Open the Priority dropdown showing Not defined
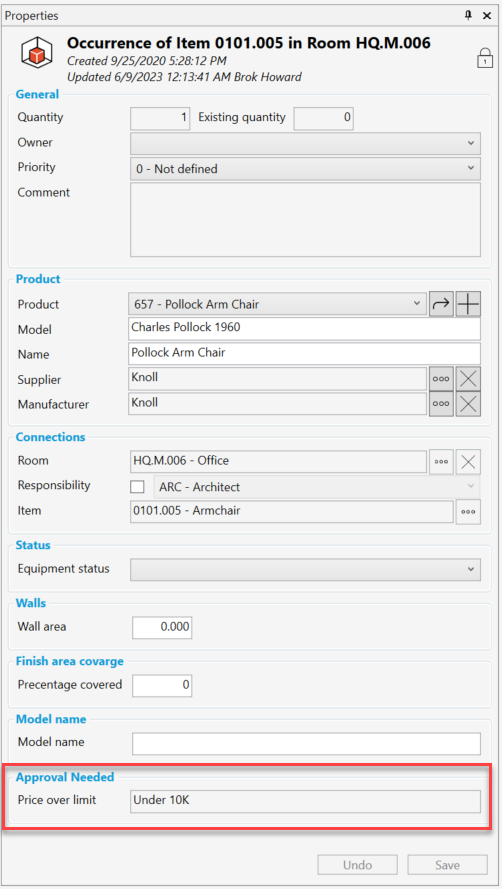502x889 pixels. tap(306, 168)
